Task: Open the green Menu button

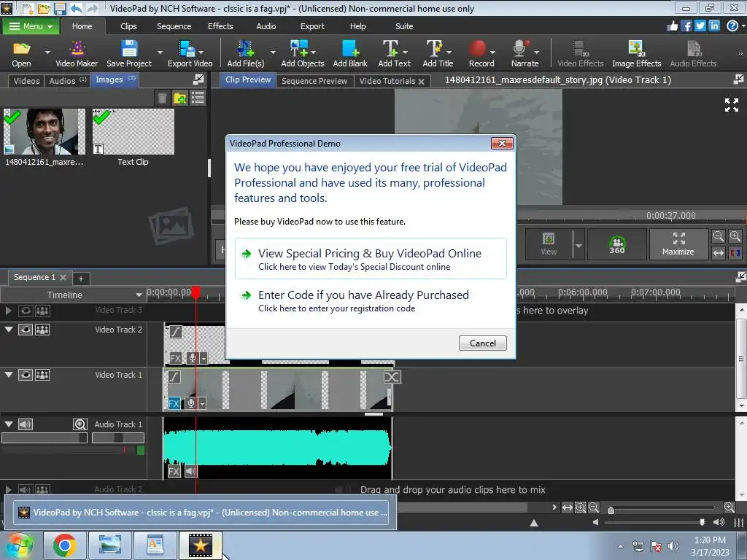Action: tap(31, 26)
